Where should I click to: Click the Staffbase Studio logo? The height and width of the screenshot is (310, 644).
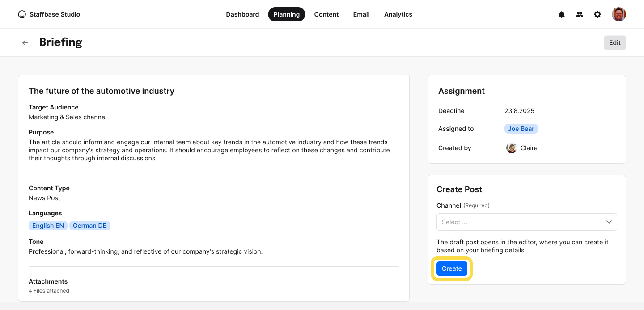click(x=49, y=14)
